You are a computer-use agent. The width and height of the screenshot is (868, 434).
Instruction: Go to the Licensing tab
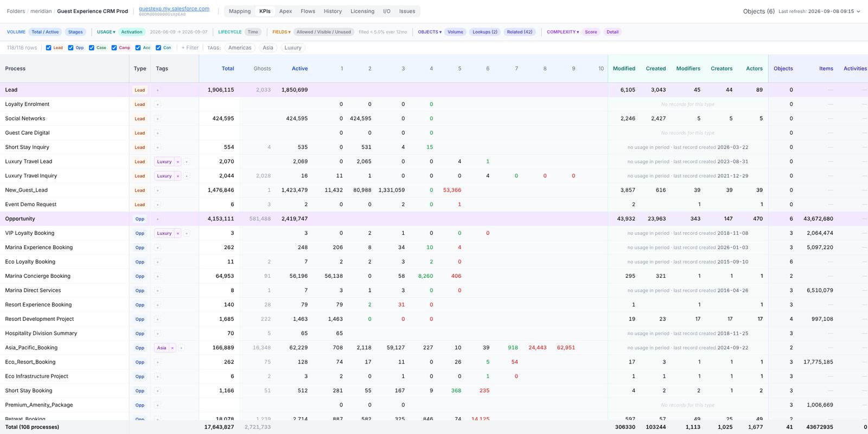coord(362,11)
